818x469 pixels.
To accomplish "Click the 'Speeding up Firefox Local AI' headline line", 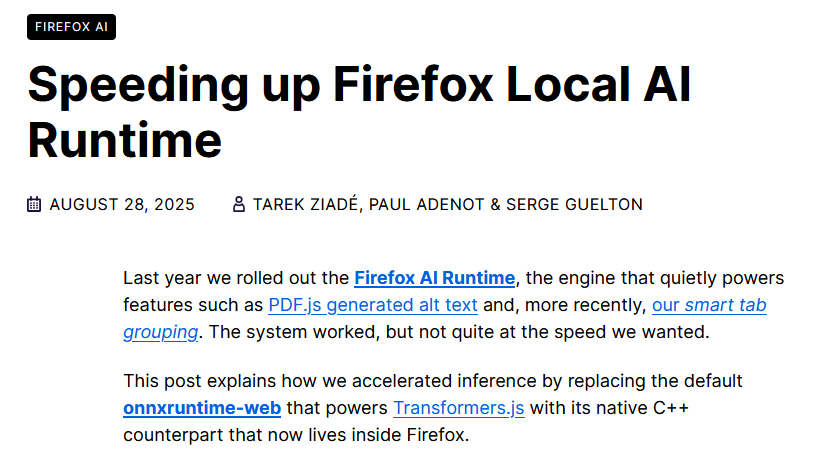I will click(x=359, y=85).
